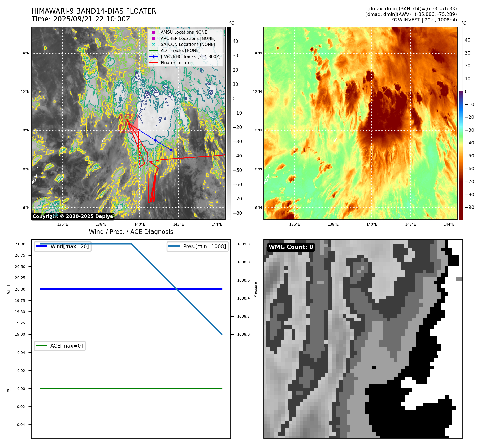481x448 pixels.
Task: Click the magenta square marker beside AMSU Locations
Action: tap(153, 32)
